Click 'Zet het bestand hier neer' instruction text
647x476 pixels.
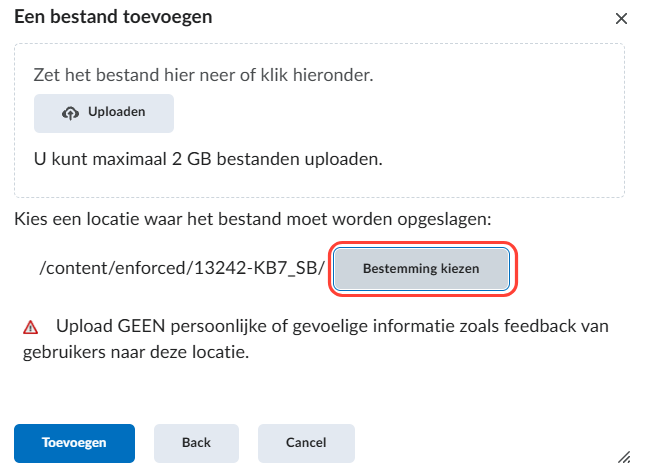click(203, 75)
